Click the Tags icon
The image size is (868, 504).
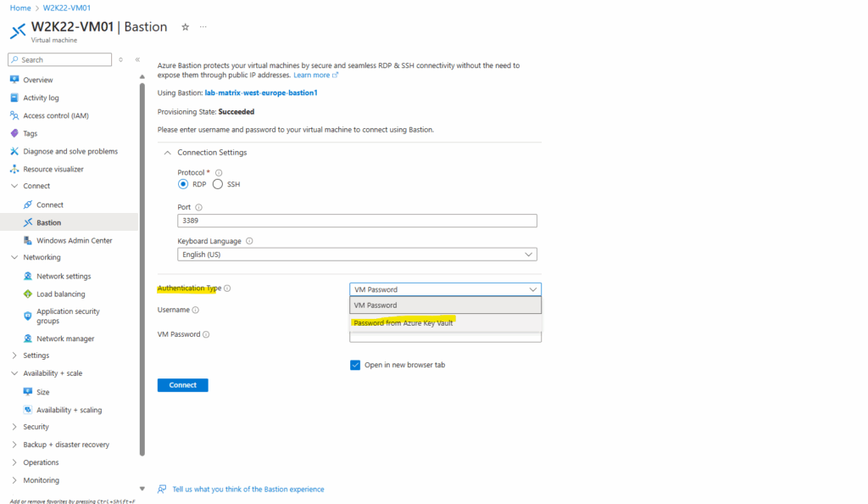(14, 133)
